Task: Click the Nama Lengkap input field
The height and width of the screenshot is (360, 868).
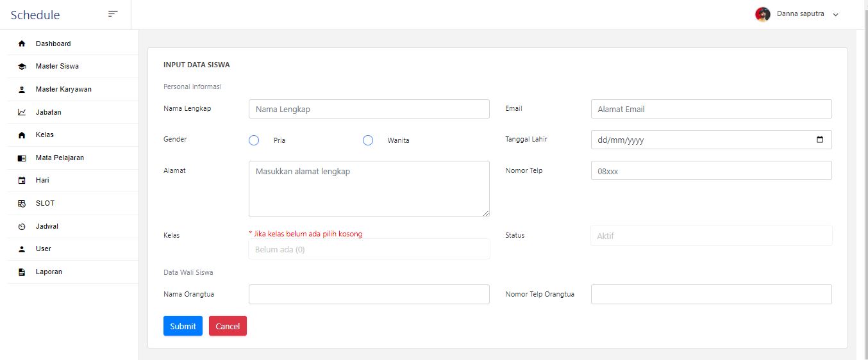Action: pos(369,109)
